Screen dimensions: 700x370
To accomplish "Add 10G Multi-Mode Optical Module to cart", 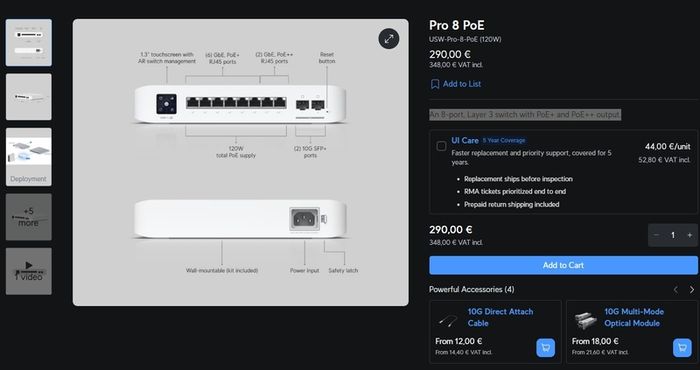I will pyautogui.click(x=682, y=348).
